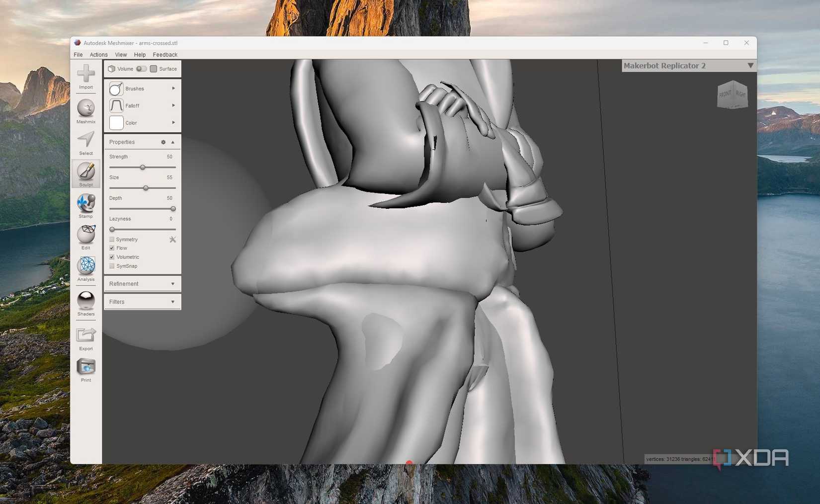Open the Actions menu
The image size is (820, 504).
[x=98, y=55]
